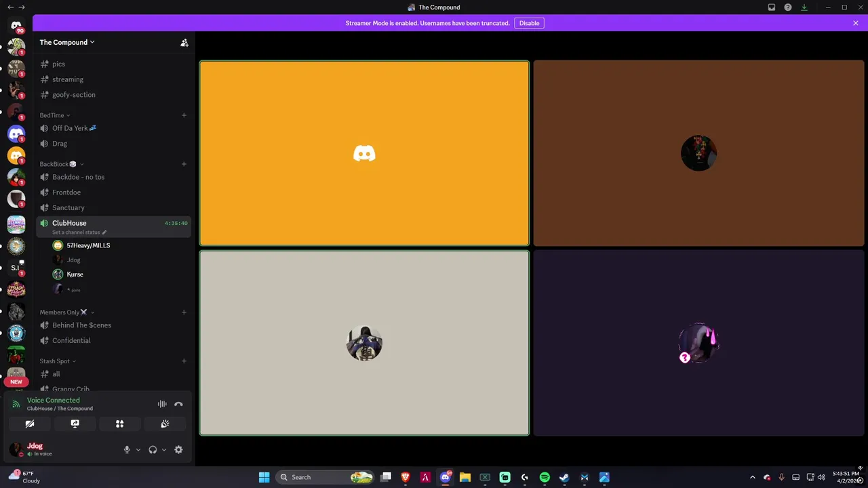Click the Discord taskbar icon
This screenshot has height=488, width=868.
(446, 477)
